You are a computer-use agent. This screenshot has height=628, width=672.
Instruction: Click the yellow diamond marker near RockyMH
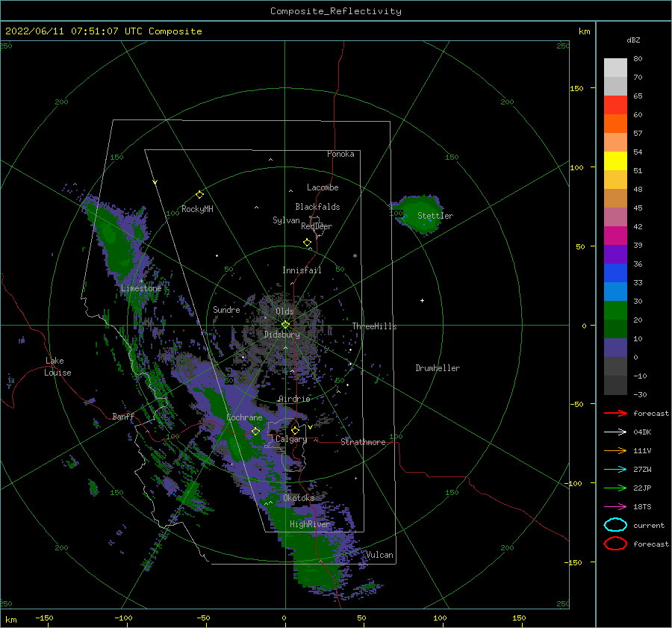point(199,195)
